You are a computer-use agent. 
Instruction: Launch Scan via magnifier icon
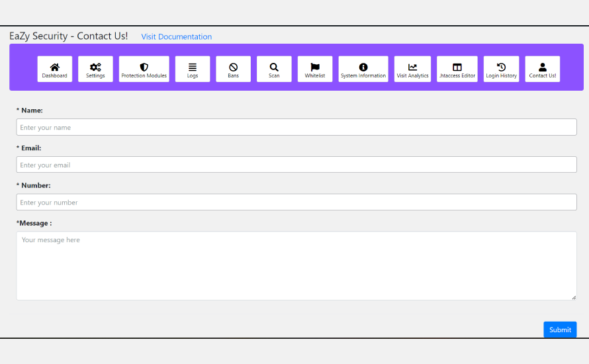click(x=274, y=69)
